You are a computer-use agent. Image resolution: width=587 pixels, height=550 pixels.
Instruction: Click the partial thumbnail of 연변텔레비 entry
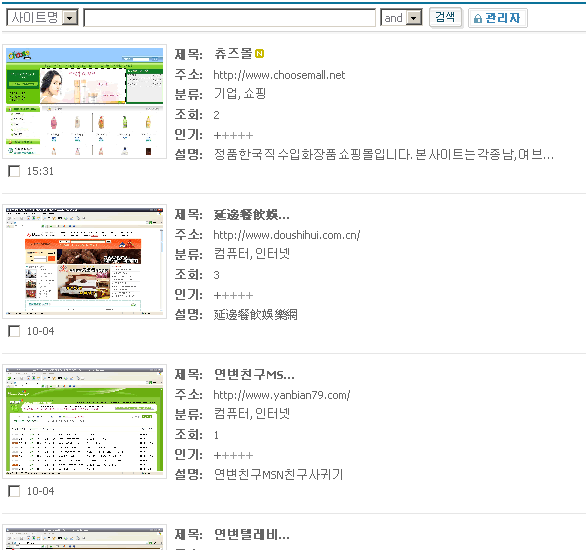click(85, 538)
